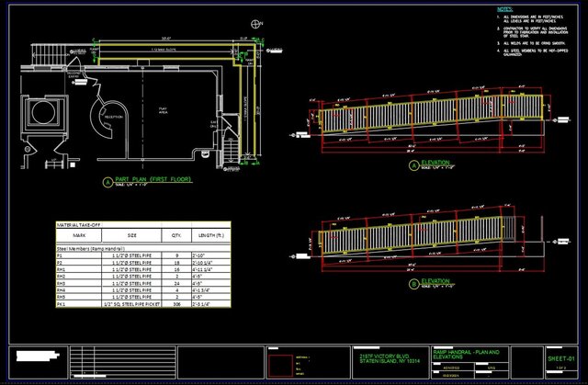Click the red legend box in title block

tap(292, 362)
